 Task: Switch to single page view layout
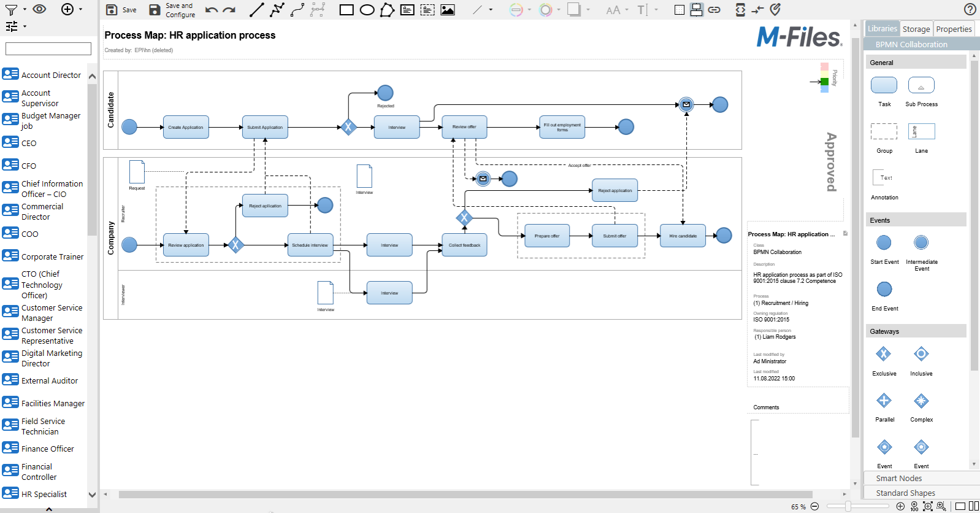click(x=960, y=506)
